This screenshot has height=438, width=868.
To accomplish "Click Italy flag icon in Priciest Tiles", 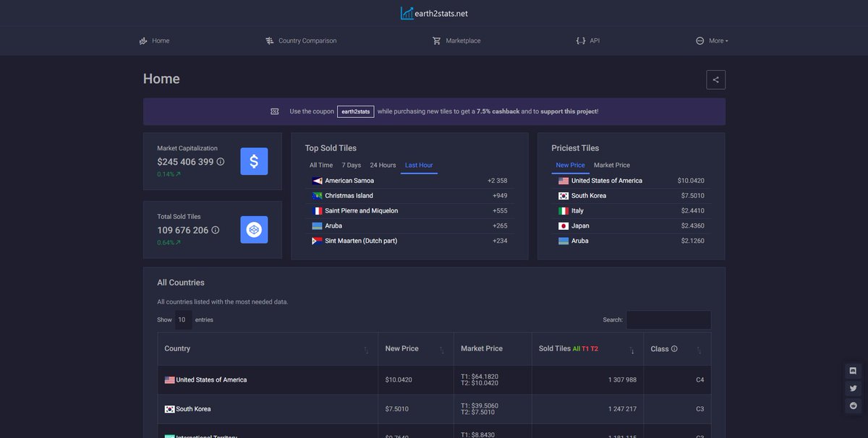I will [x=563, y=211].
